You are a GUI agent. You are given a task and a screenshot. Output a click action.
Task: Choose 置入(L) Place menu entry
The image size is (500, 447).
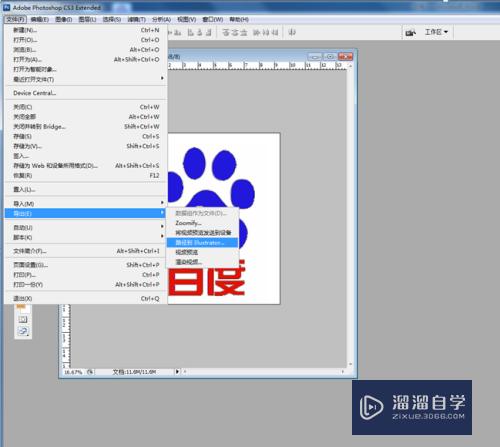[86, 189]
